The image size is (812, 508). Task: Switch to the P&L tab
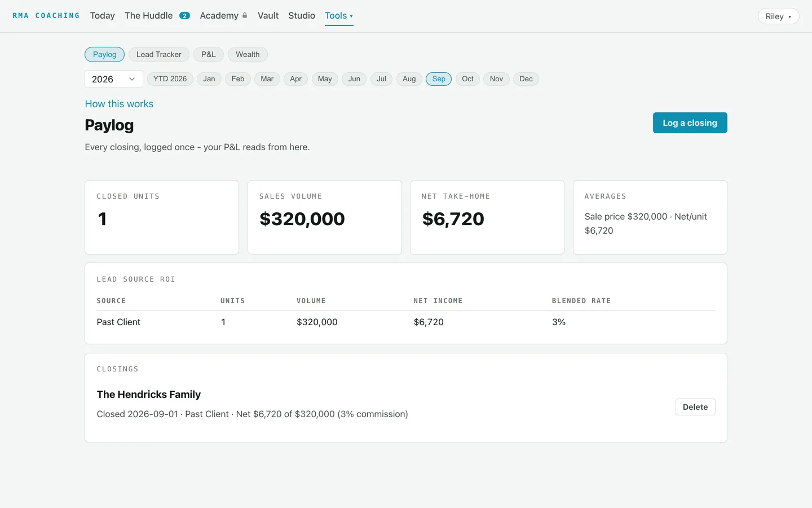point(209,54)
